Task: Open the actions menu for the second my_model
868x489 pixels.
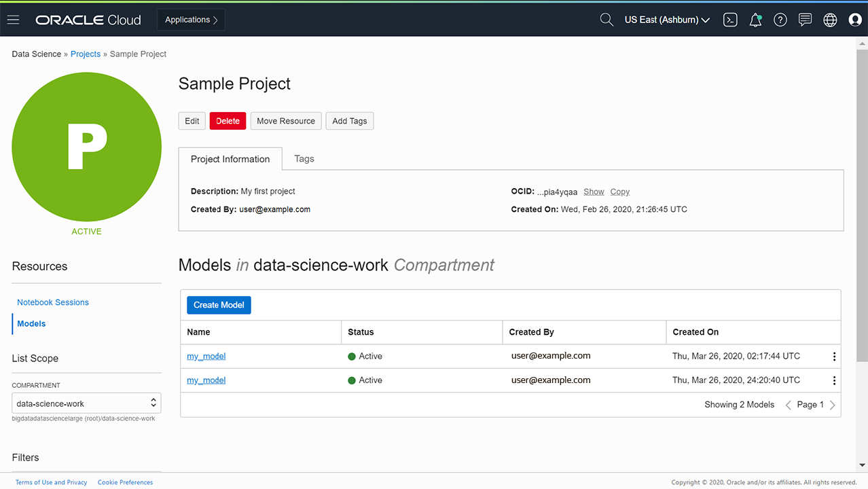Action: point(834,380)
